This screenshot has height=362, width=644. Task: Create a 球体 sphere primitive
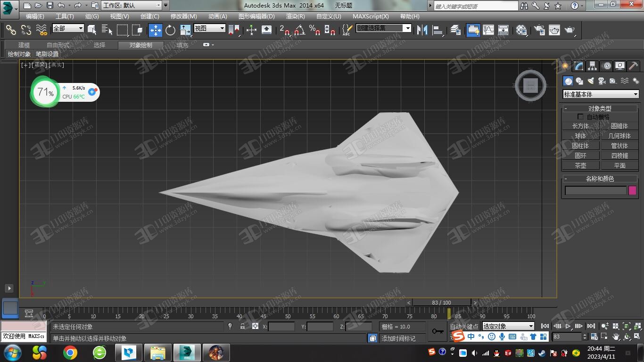tap(580, 136)
